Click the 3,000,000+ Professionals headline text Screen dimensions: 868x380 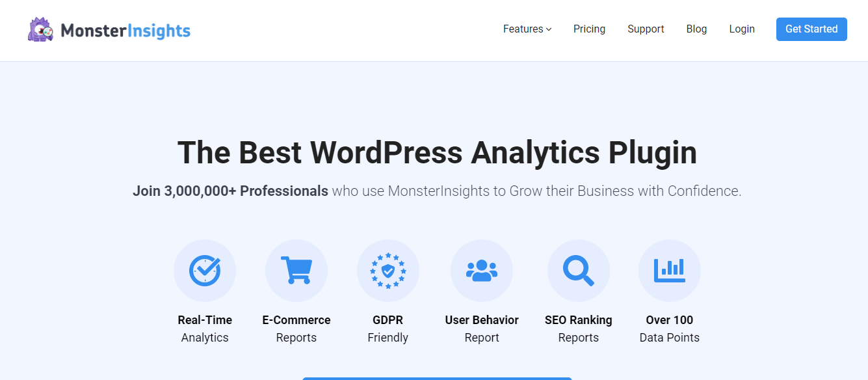click(230, 191)
